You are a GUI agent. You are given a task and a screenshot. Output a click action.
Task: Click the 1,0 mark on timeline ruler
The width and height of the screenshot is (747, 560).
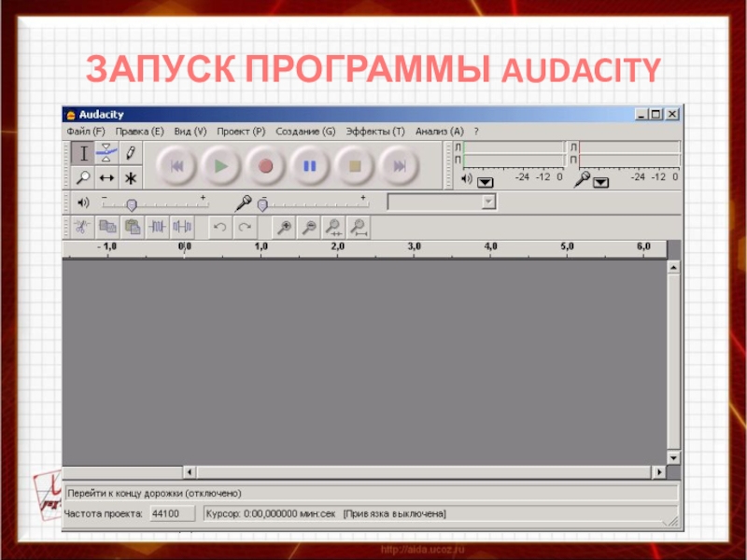pos(261,246)
